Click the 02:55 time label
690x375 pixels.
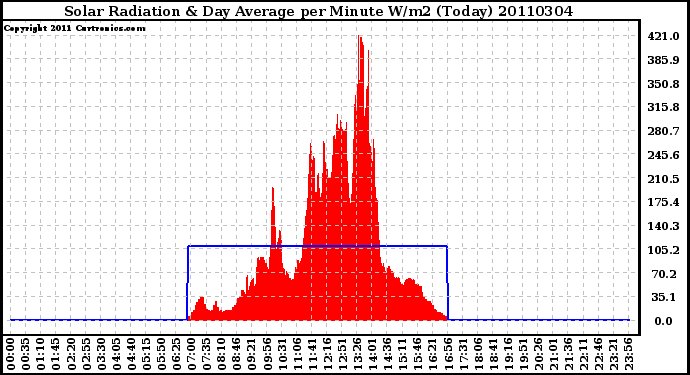[86, 354]
